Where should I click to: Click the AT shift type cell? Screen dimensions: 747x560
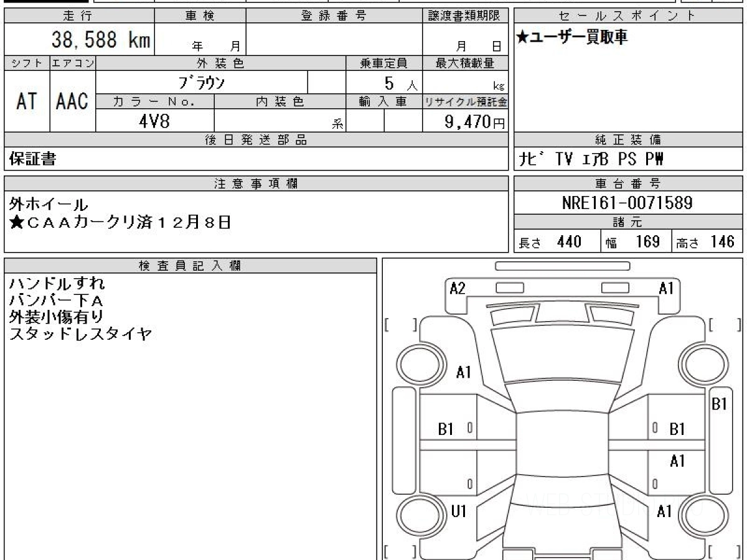(27, 101)
